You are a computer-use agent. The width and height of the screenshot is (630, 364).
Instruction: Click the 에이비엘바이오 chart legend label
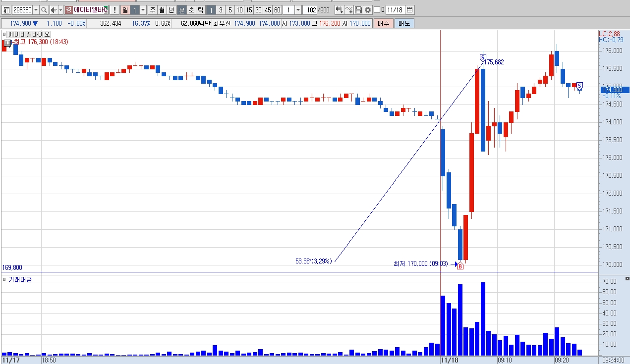pos(29,35)
